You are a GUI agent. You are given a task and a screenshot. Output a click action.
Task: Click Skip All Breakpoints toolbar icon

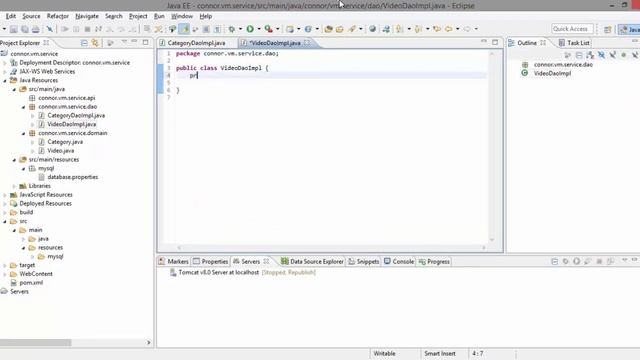click(49, 29)
